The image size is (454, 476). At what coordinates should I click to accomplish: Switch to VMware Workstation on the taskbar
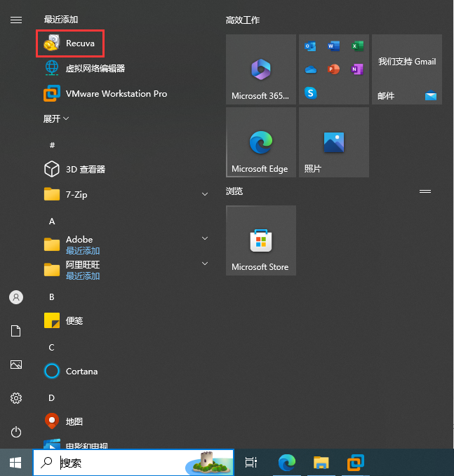point(356,463)
